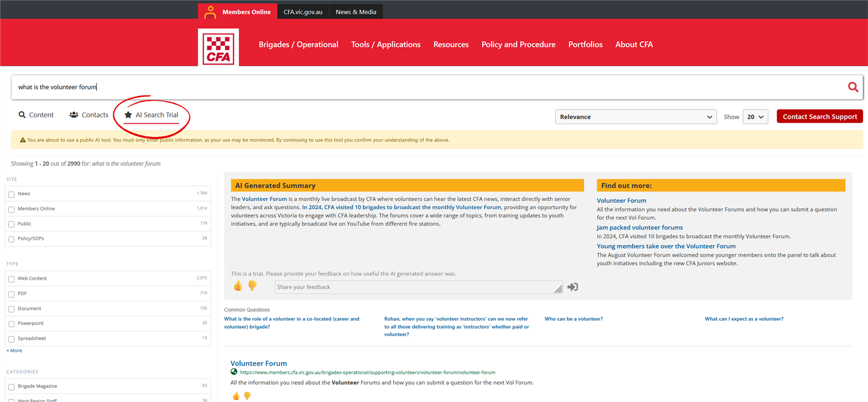The image size is (868, 402).
Task: Expand more type filters with + More
Action: 15,350
